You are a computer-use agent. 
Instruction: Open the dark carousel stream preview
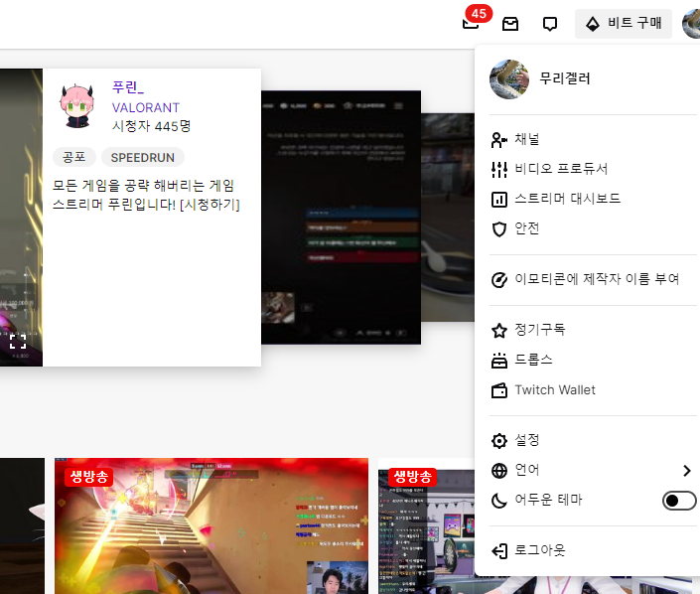pos(341,218)
